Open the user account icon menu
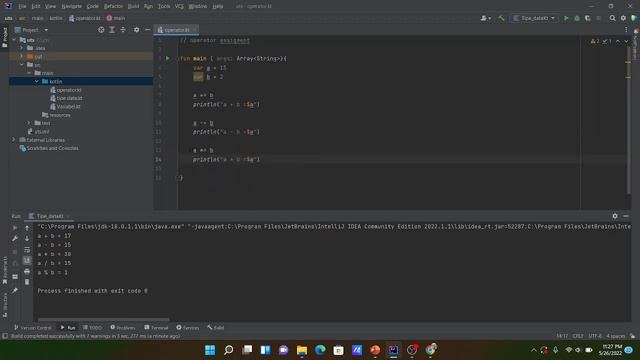This screenshot has height=360, width=640. 485,18
